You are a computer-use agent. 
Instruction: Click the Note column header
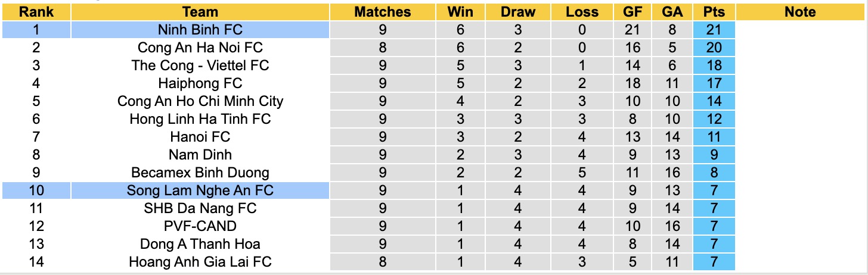click(x=800, y=12)
